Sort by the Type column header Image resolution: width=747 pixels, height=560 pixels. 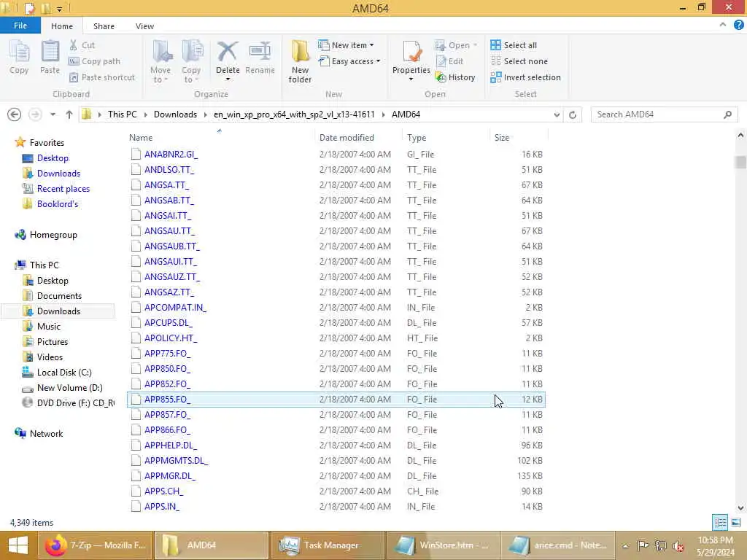pos(446,138)
